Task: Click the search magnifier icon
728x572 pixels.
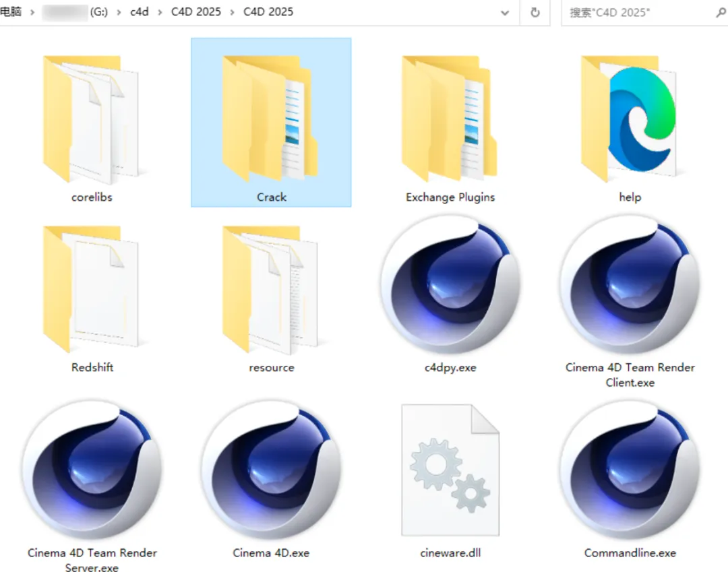Action: point(721,13)
